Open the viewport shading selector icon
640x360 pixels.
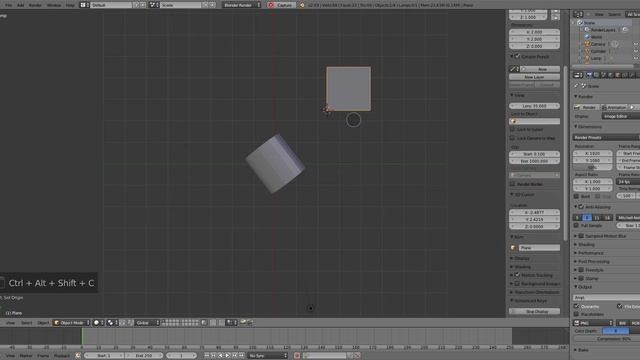pos(98,323)
